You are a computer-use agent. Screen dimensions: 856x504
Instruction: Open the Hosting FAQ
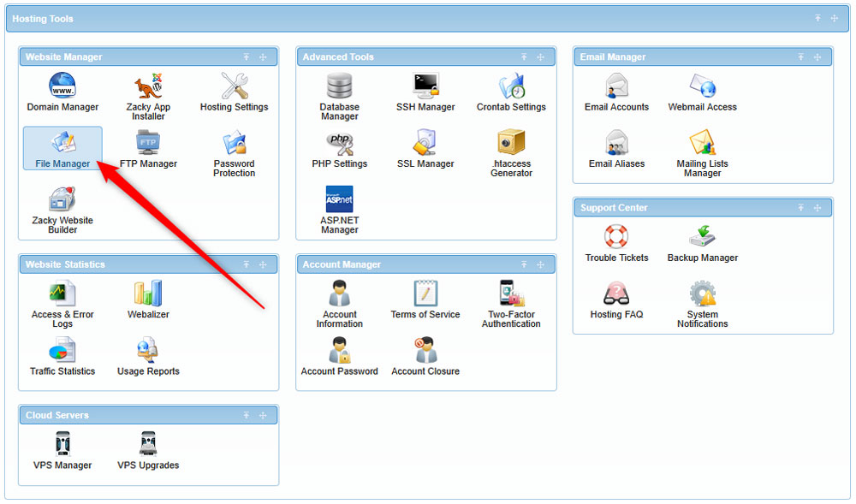coord(616,302)
